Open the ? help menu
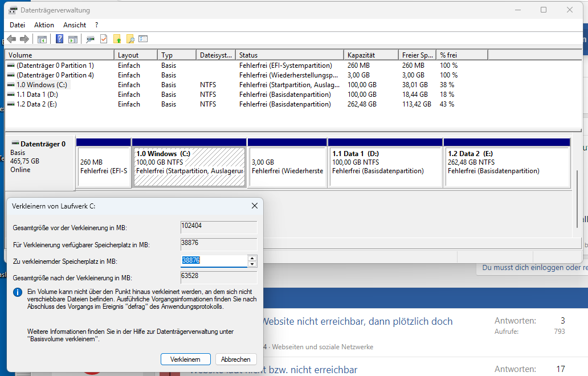The width and height of the screenshot is (588, 376). (97, 25)
